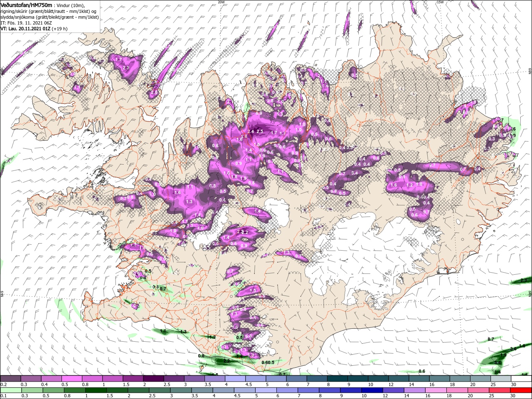Click the upper legend swatch starting at 1.5
The width and height of the screenshot is (532, 399).
(x=133, y=379)
